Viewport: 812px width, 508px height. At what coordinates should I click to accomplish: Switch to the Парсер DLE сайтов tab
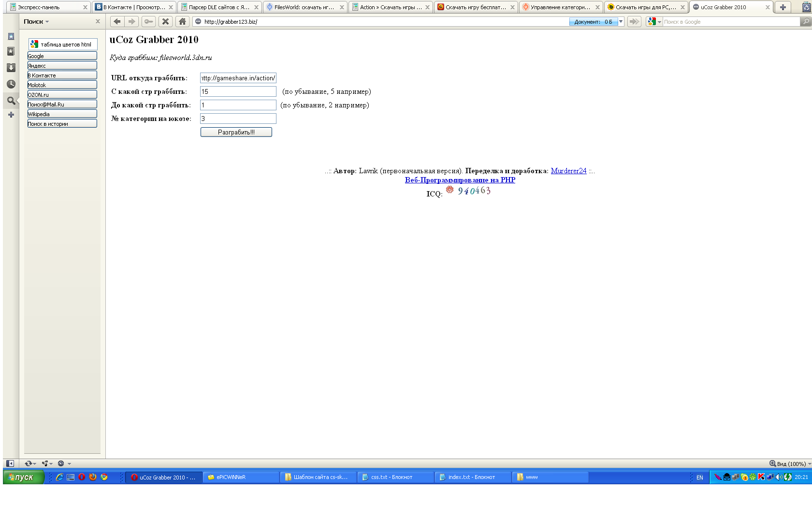pyautogui.click(x=219, y=7)
